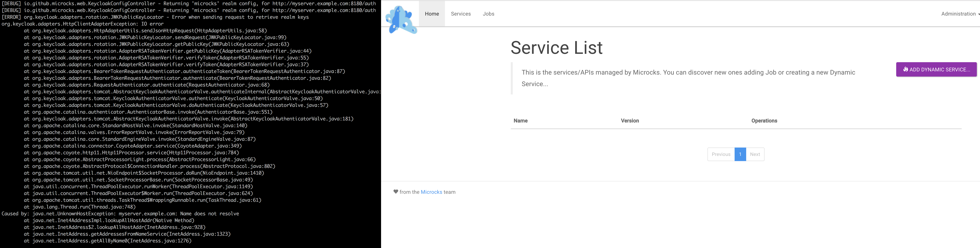The height and width of the screenshot is (248, 980).
Task: Click the Operations column header
Action: [764, 121]
